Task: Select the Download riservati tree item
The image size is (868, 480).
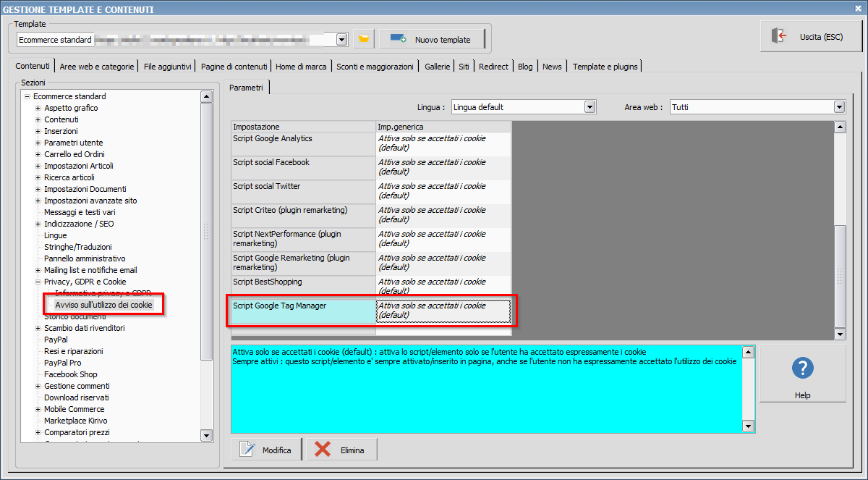Action: click(x=76, y=397)
